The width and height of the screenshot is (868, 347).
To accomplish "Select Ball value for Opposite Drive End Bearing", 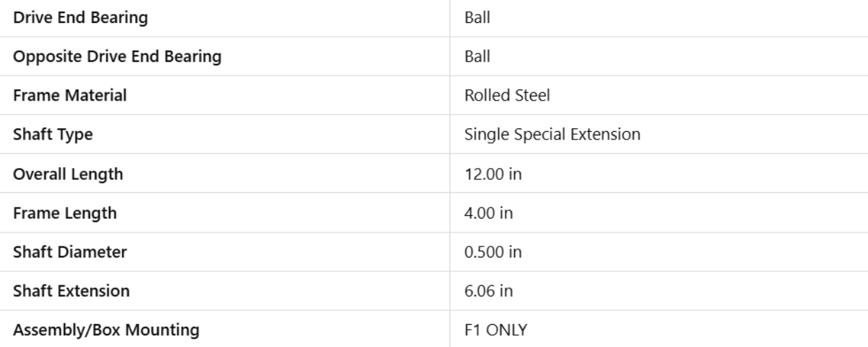I will point(477,57).
